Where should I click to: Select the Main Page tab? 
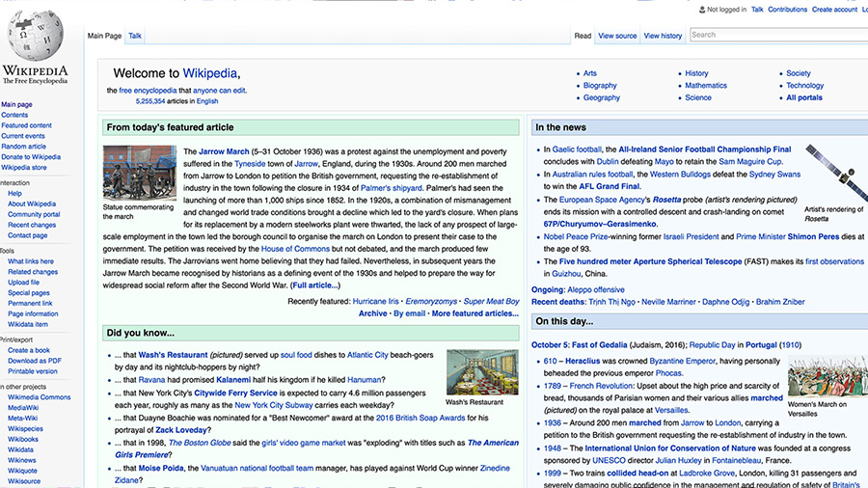pyautogui.click(x=104, y=36)
